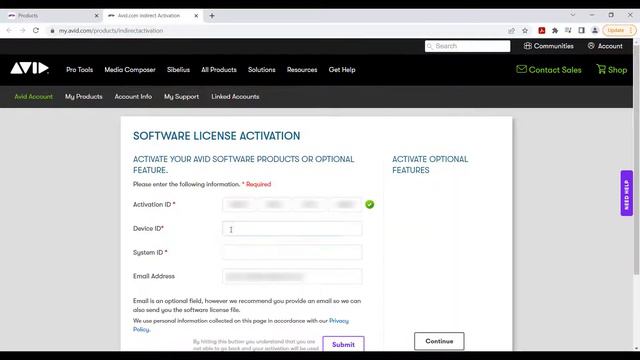Select My Support subnav item
Viewport: 640px width, 360px height.
pyautogui.click(x=181, y=97)
